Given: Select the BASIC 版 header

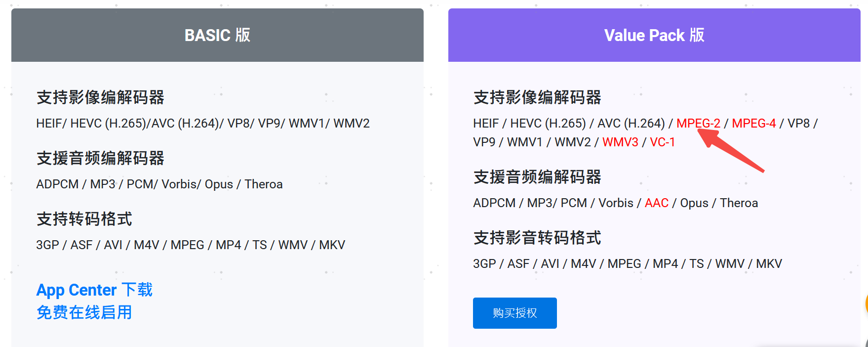Looking at the screenshot, I should pyautogui.click(x=217, y=35).
